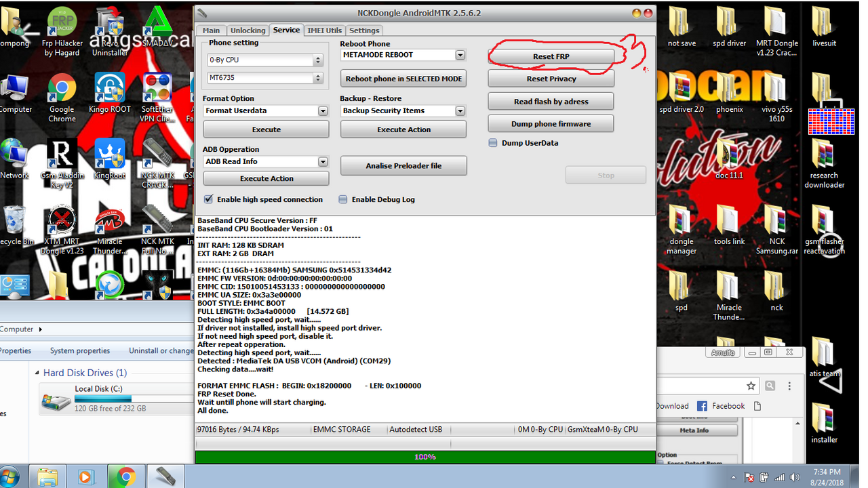Viewport: 868px width, 488px height.
Task: Click NCK Dongle taskbar icon
Action: [165, 476]
